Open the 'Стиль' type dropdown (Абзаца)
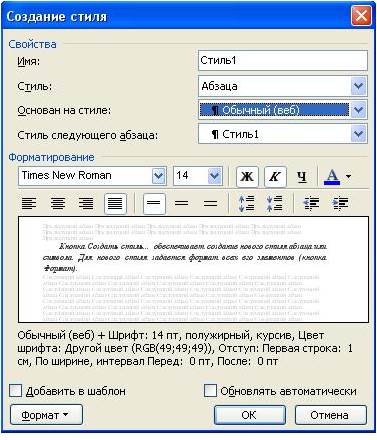Viewport: 377px width, 440px height. point(359,86)
